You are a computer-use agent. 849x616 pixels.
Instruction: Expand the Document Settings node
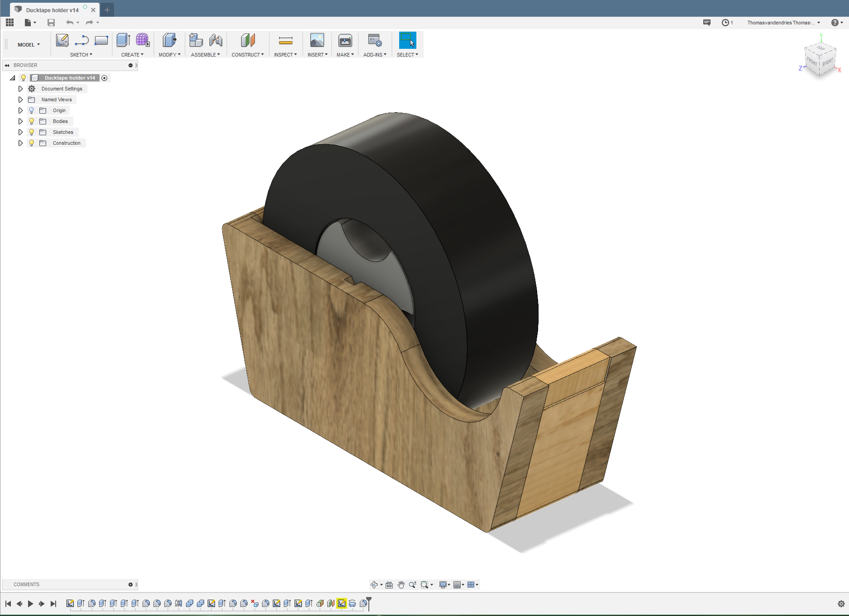pyautogui.click(x=20, y=89)
